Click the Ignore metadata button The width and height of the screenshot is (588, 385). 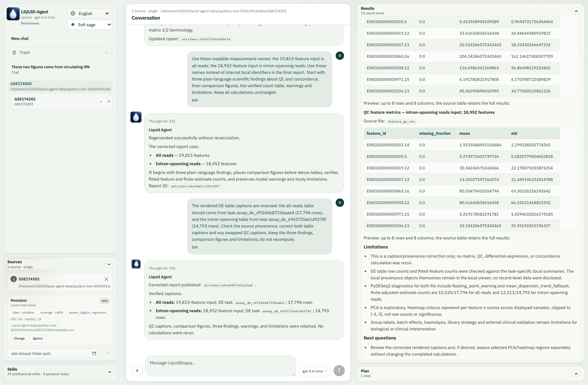[x=37, y=338]
